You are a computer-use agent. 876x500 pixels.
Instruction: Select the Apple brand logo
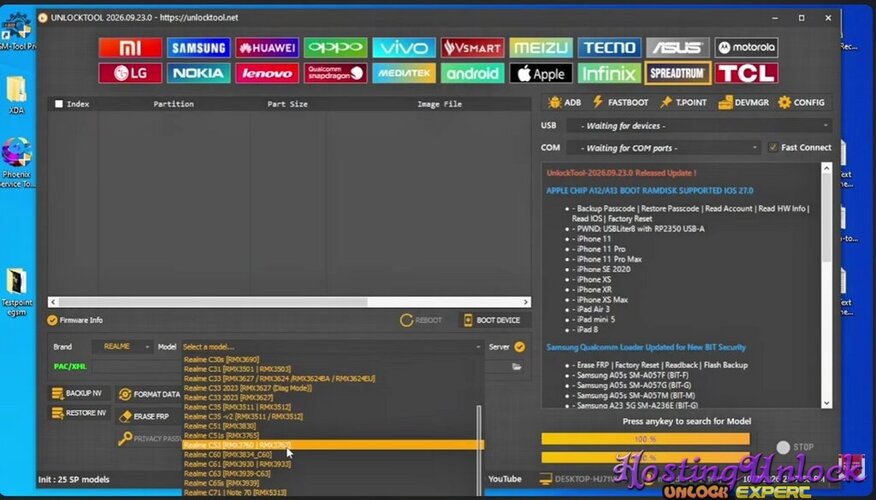tap(541, 73)
